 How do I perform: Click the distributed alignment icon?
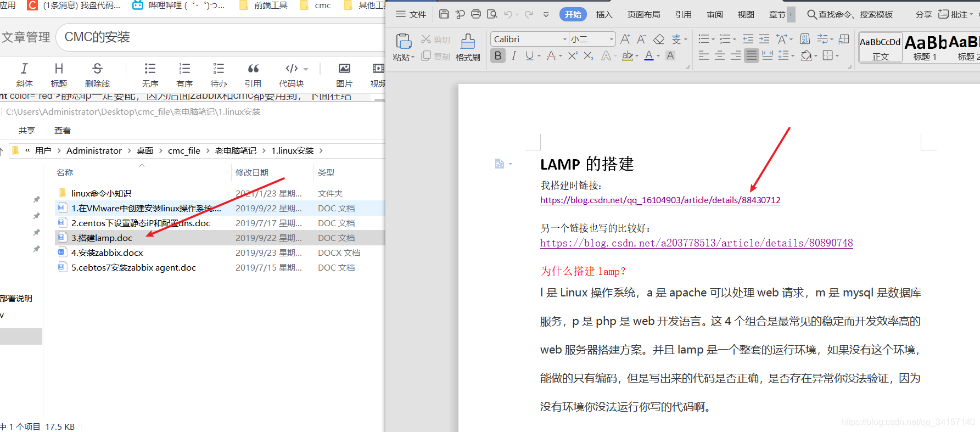pos(768,55)
